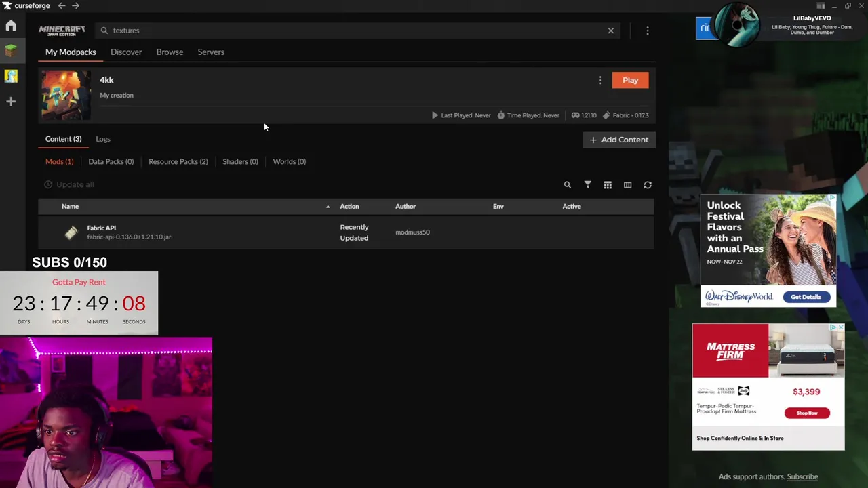Click the Env column header

tap(498, 207)
